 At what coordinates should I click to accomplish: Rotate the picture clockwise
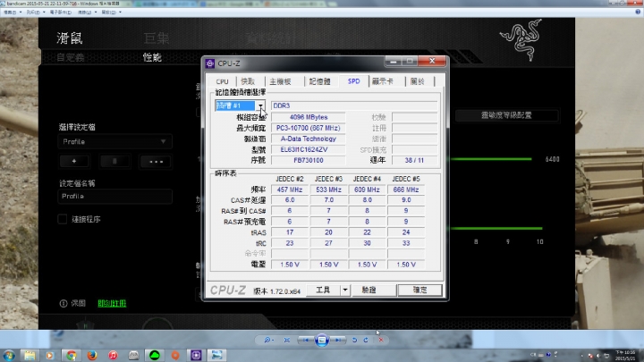coord(366,340)
